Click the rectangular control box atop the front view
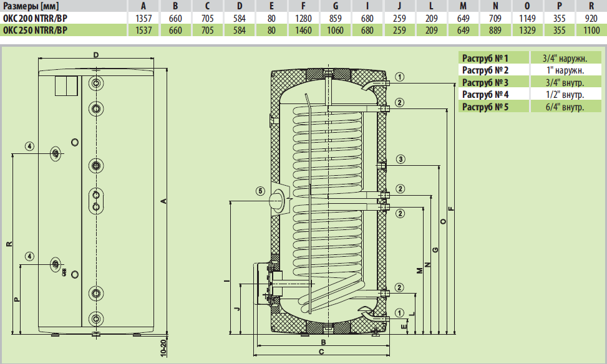The height and width of the screenshot is (364, 607). coord(66,85)
